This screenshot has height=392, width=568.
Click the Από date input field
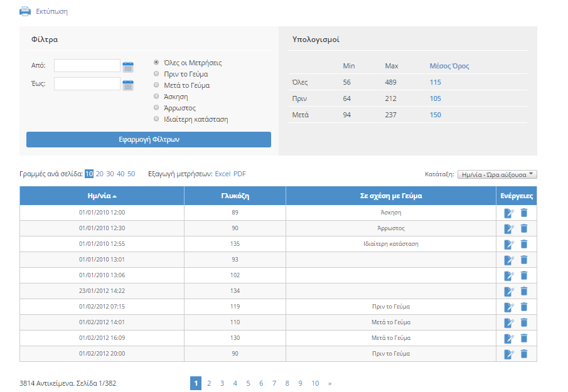(87, 66)
